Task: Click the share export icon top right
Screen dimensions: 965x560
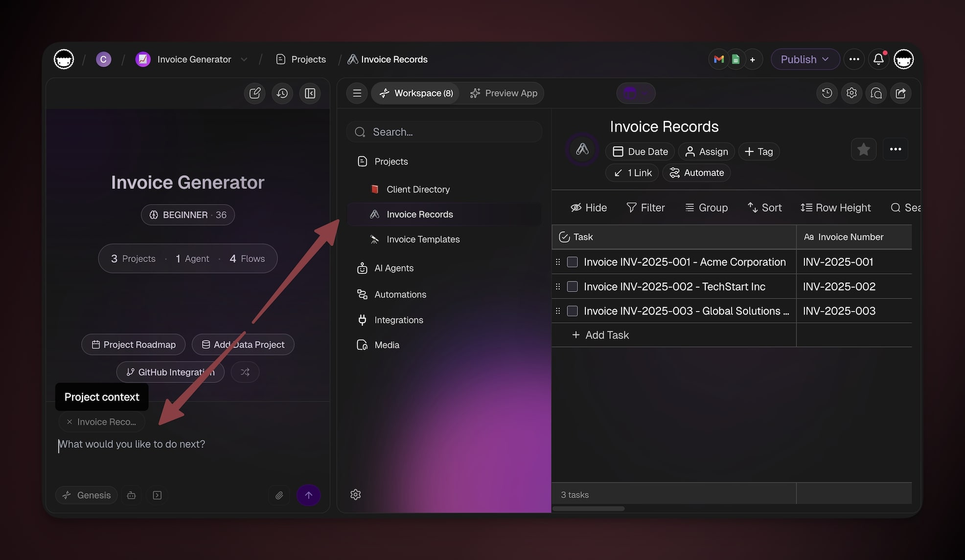Action: pyautogui.click(x=900, y=93)
